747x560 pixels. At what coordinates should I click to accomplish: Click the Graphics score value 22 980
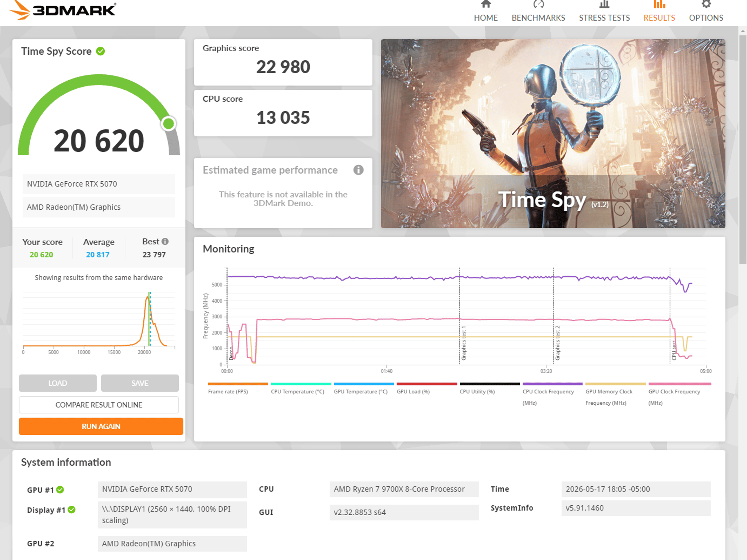click(283, 67)
